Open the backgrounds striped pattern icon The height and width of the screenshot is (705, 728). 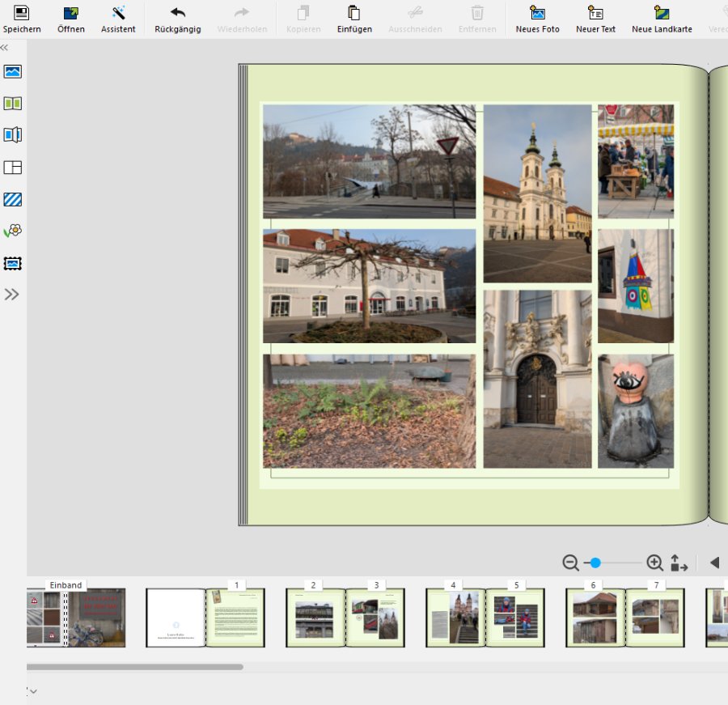pyautogui.click(x=13, y=199)
